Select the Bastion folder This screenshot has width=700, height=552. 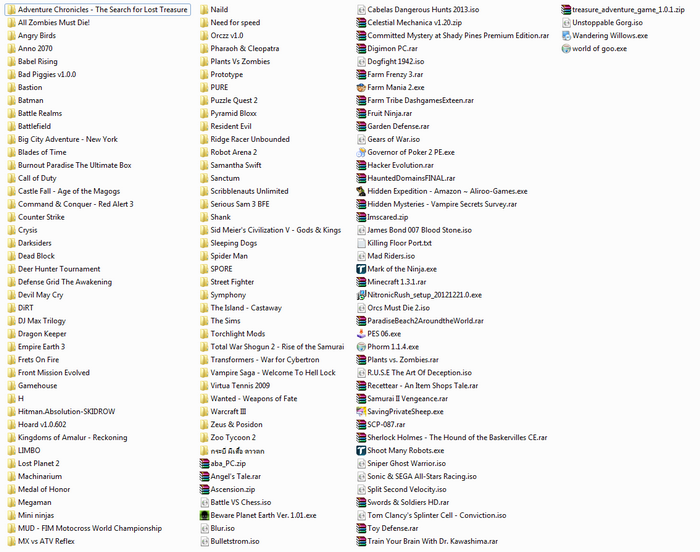(x=30, y=87)
